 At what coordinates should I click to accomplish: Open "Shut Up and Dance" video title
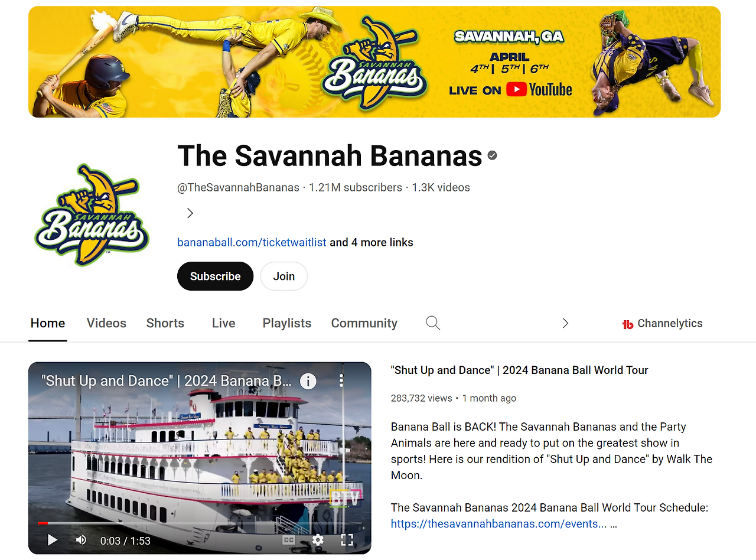tap(520, 370)
